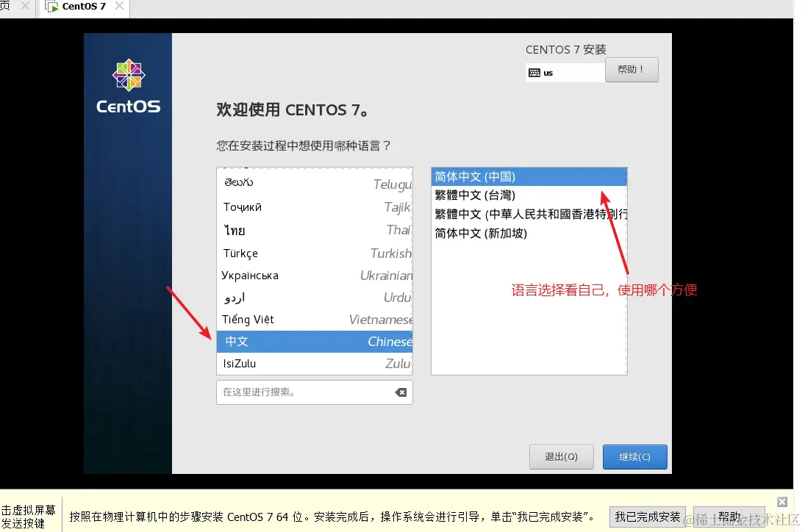Click the VM icon on the CentOS 7 tab
The height and width of the screenshot is (532, 805).
[x=52, y=6]
